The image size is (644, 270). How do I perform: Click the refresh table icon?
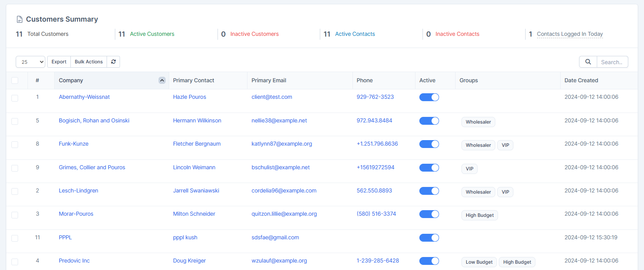click(113, 62)
